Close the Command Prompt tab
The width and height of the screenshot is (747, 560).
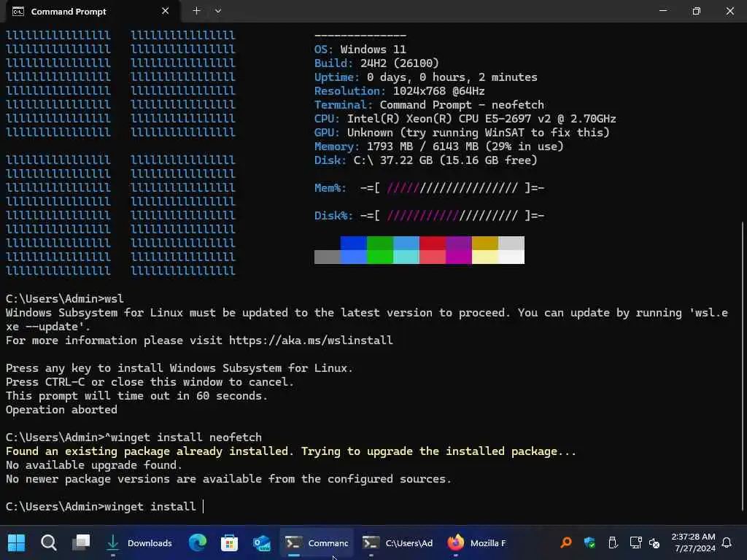(x=166, y=10)
